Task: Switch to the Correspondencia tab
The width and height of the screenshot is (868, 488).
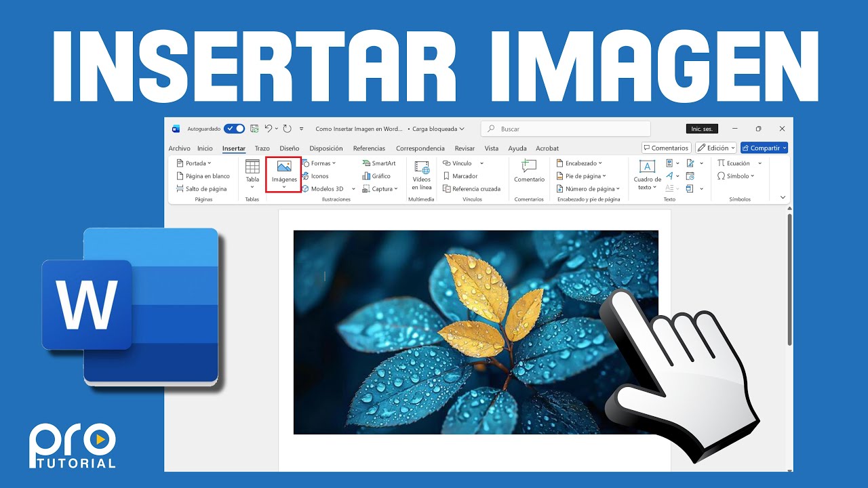Action: (x=420, y=148)
